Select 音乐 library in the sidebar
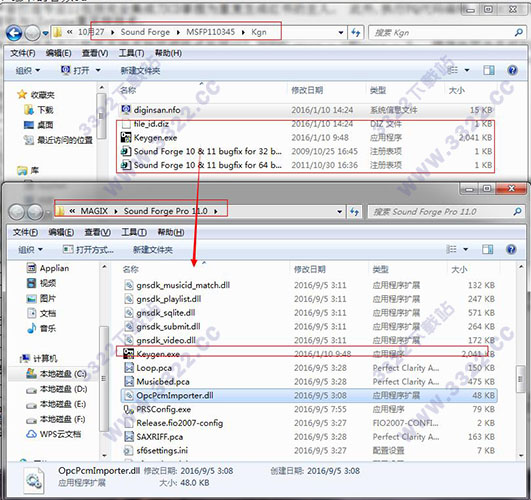Screen dimensions: 531x500 click(x=41, y=328)
